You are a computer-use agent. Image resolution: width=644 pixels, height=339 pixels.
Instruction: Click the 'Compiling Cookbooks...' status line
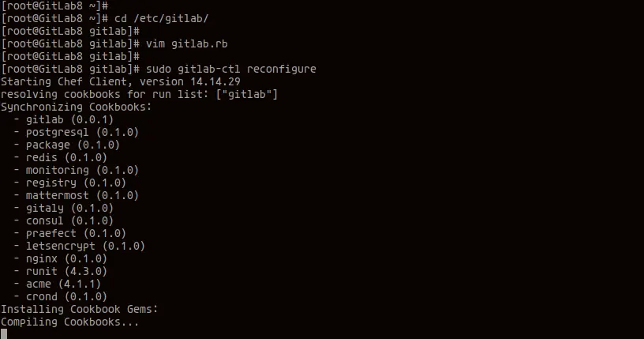click(x=69, y=322)
